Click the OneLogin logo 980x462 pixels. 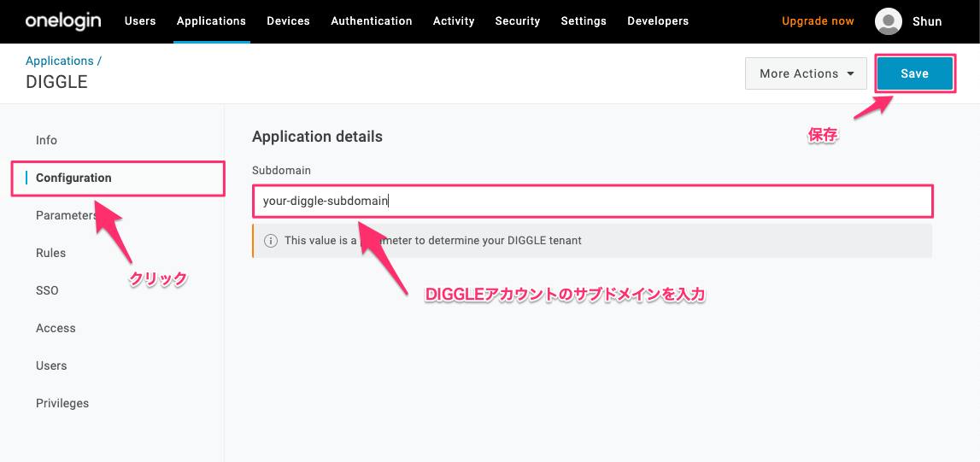[65, 20]
